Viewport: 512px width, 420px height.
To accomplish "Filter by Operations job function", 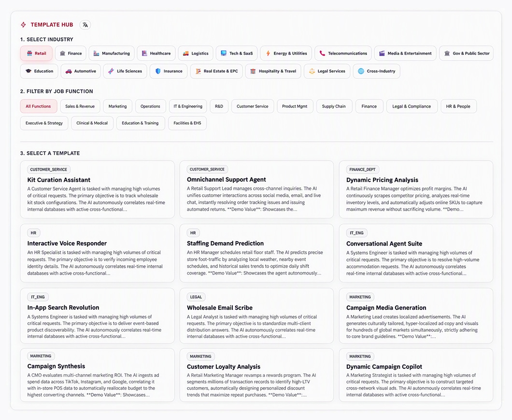I will (150, 106).
